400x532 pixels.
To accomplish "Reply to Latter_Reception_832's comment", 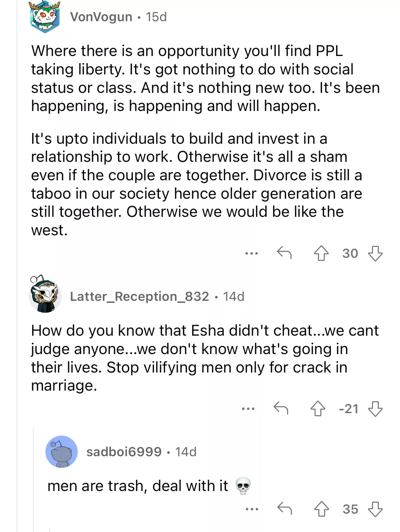I will (281, 408).
